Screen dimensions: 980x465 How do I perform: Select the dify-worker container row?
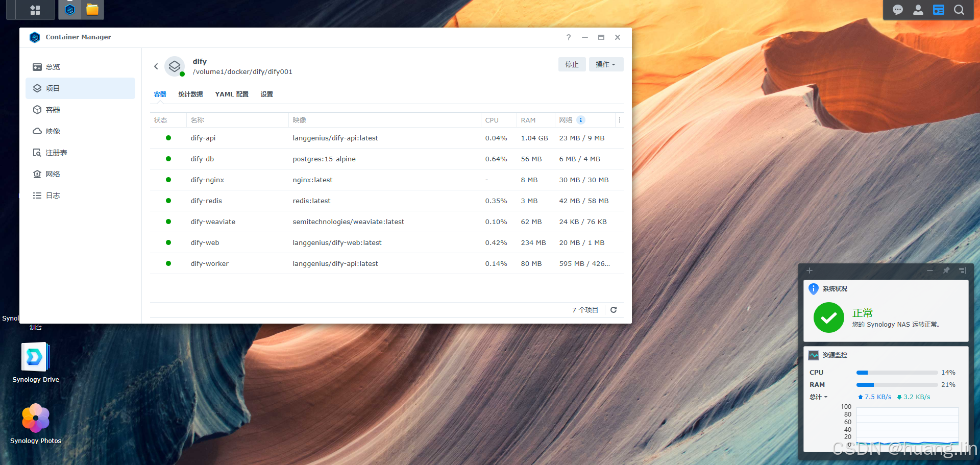click(x=386, y=264)
